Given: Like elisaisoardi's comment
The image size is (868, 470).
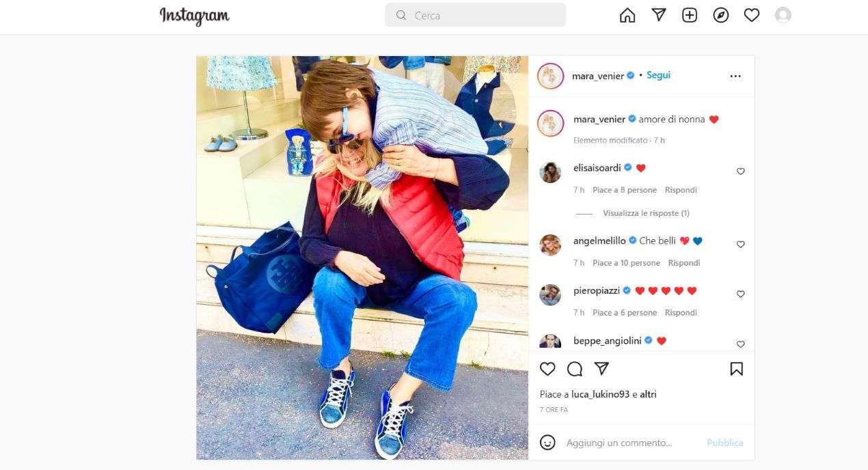Looking at the screenshot, I should click(740, 171).
